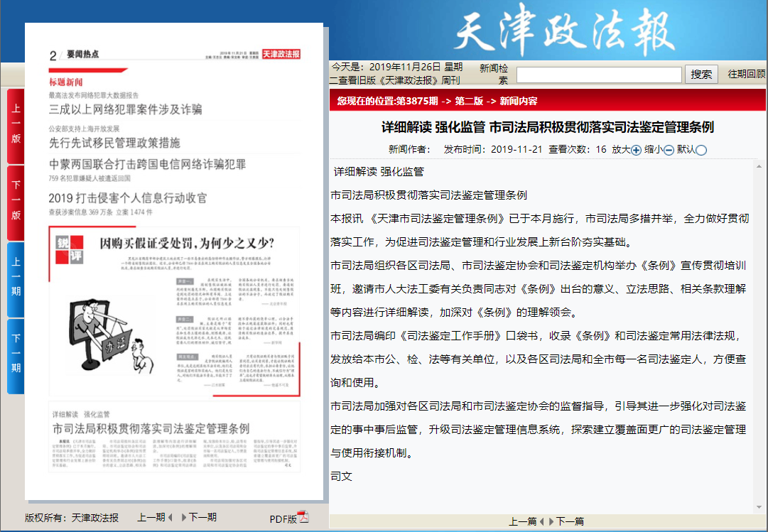
Task: Click headline 2019打击侵害个人信息行动收官
Action: point(128,198)
